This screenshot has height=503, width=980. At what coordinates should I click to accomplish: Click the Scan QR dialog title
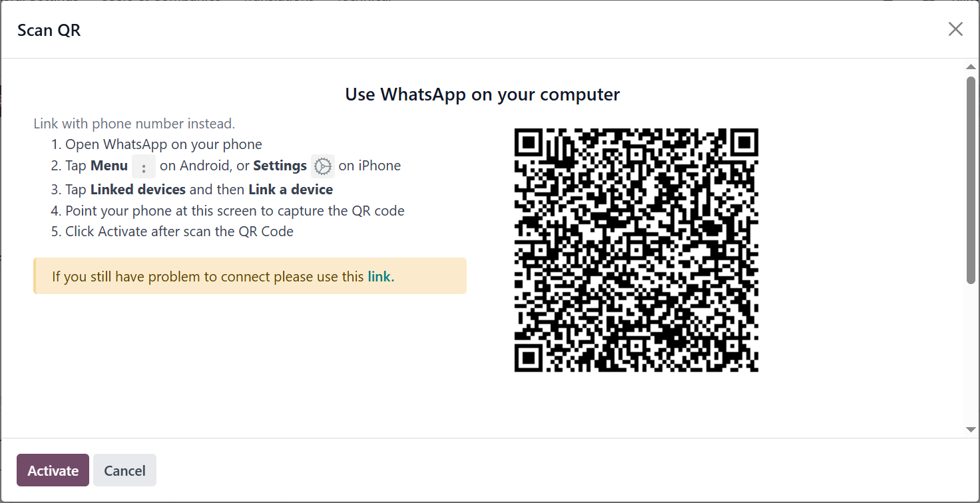click(49, 30)
